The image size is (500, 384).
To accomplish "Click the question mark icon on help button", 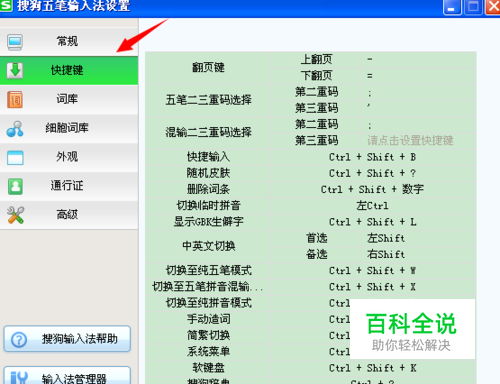I will click(x=19, y=340).
